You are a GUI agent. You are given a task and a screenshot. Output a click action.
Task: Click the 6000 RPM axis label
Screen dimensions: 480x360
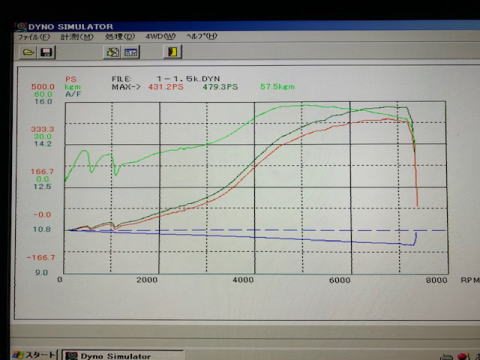tap(340, 280)
